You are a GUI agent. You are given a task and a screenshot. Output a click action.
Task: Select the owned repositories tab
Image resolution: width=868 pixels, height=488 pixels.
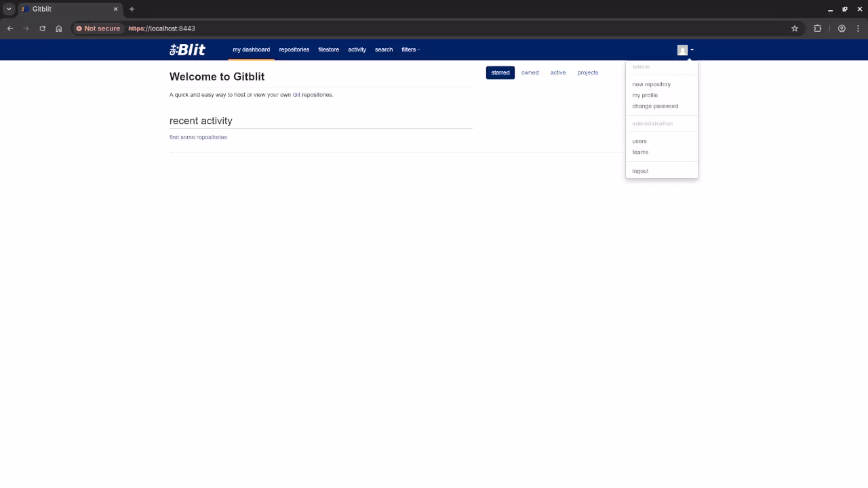coord(530,73)
